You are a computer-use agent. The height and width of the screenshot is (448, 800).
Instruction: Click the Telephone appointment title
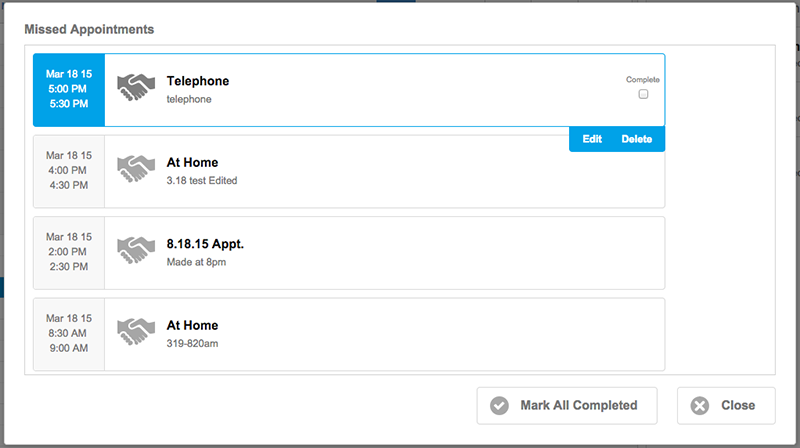click(x=197, y=81)
